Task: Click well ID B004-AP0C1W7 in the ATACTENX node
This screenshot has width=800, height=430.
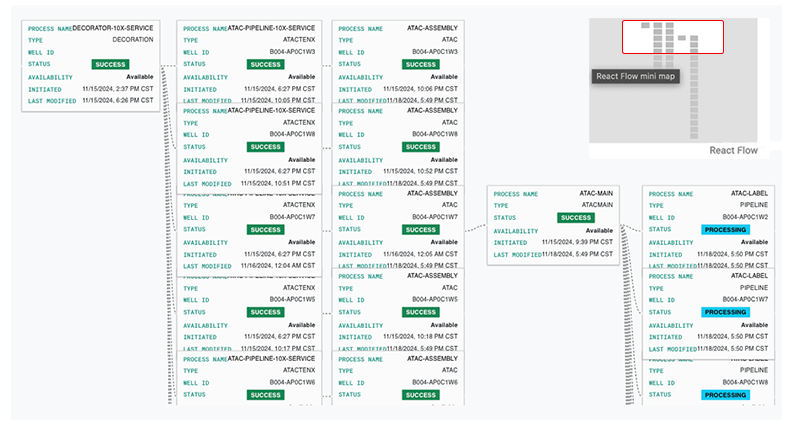Action: (292, 217)
